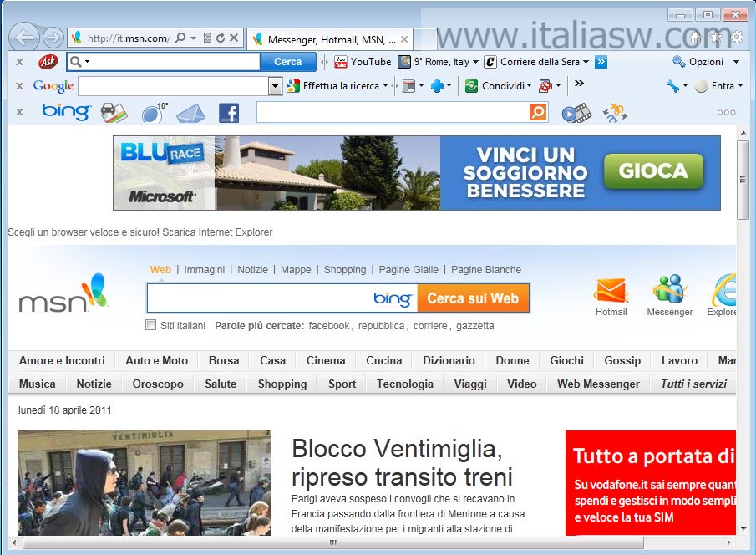
Task: Click the Google toolbar logo
Action: point(53,86)
